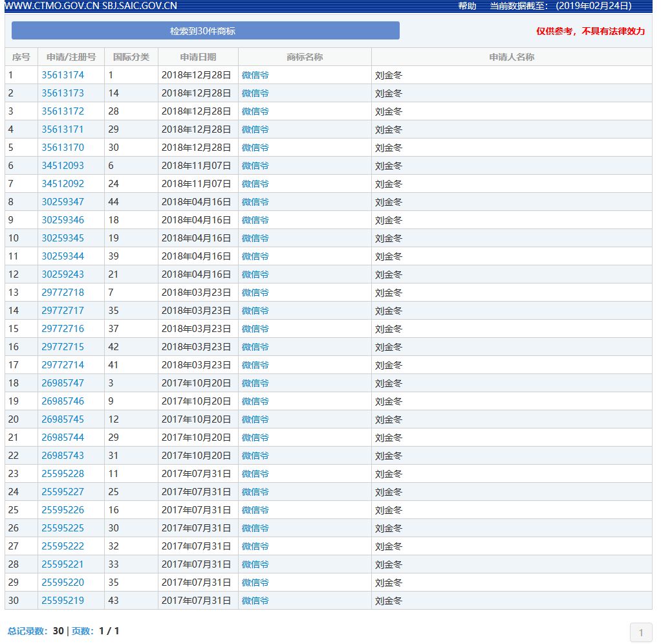Image resolution: width=661 pixels, height=644 pixels.
Task: Click the 页数 1 / 1 indicator
Action: point(95,631)
